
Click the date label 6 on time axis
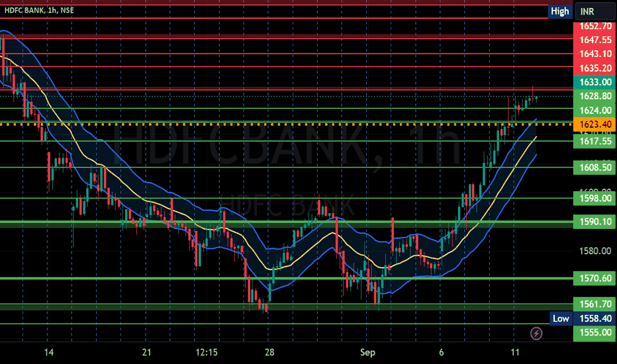tap(441, 352)
